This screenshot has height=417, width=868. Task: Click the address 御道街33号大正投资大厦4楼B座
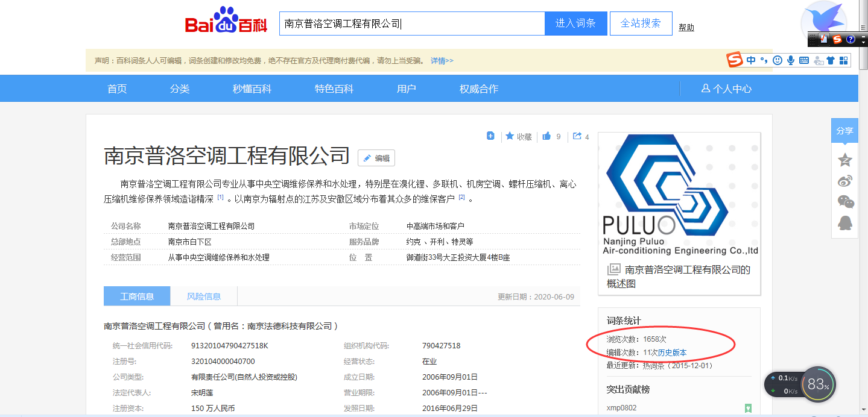[x=458, y=257]
